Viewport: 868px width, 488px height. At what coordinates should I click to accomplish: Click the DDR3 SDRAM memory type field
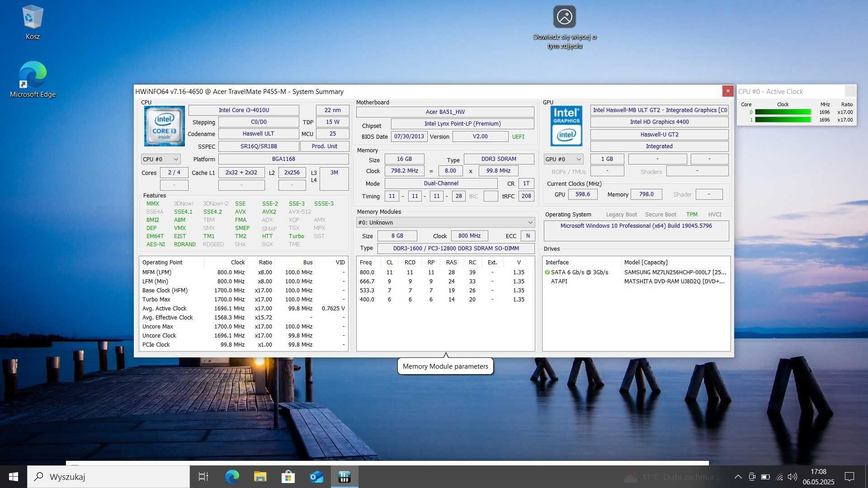click(x=499, y=159)
